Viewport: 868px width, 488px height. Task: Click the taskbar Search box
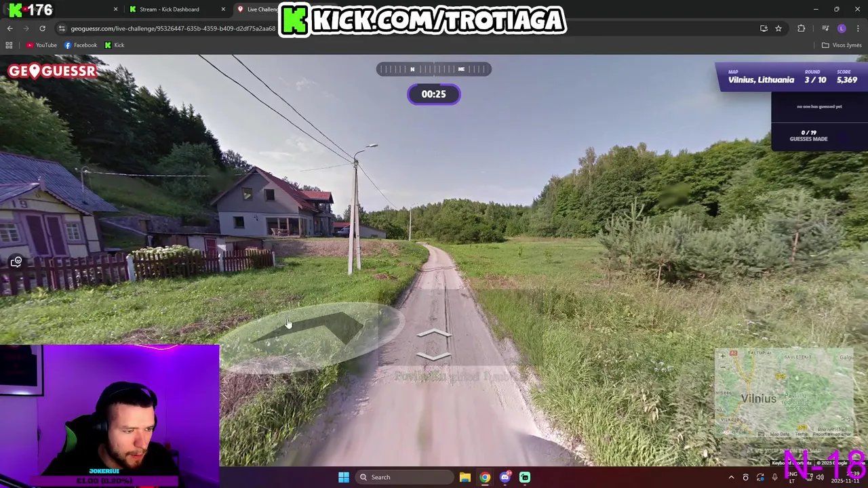point(405,477)
